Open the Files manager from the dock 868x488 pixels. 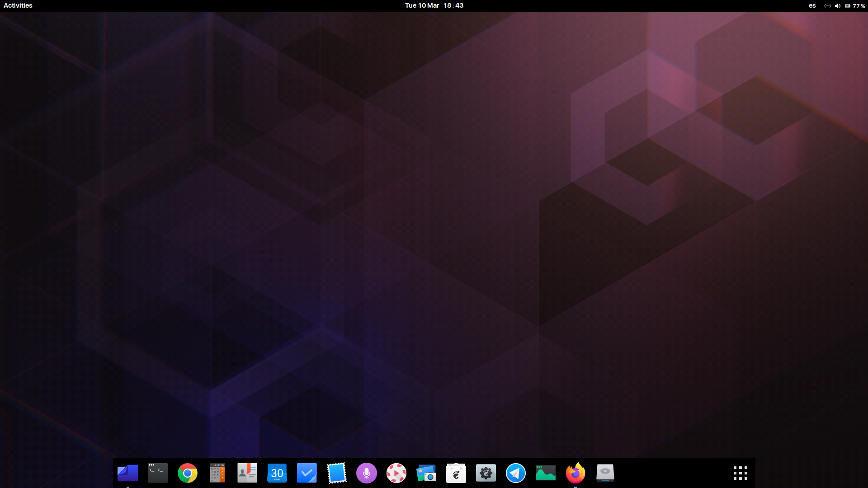[x=128, y=473]
